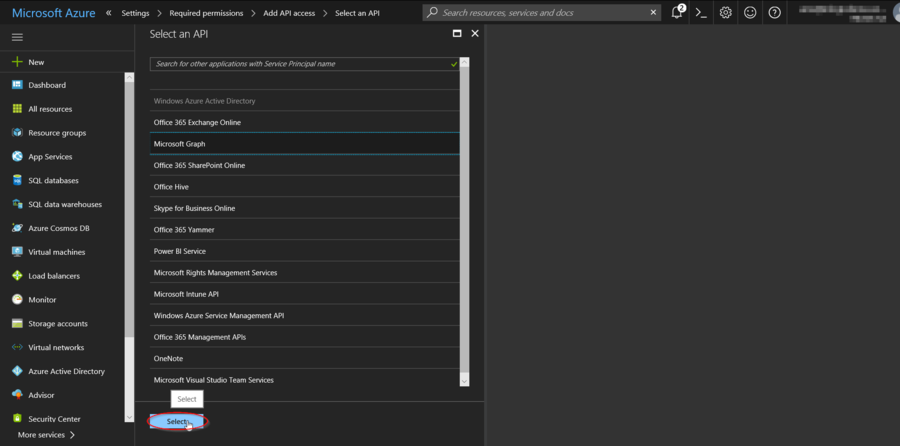The height and width of the screenshot is (446, 900).
Task: Click the top resources search box
Action: [540, 13]
